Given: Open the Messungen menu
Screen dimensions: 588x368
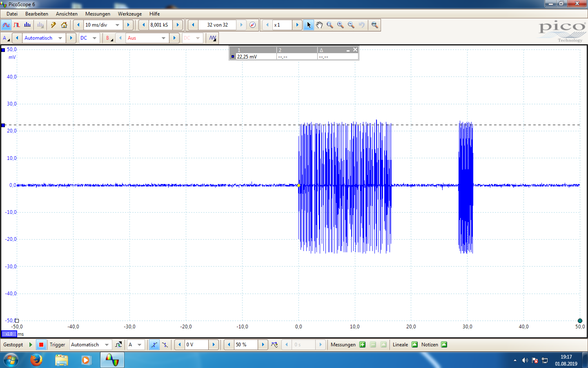Looking at the screenshot, I should pos(98,14).
